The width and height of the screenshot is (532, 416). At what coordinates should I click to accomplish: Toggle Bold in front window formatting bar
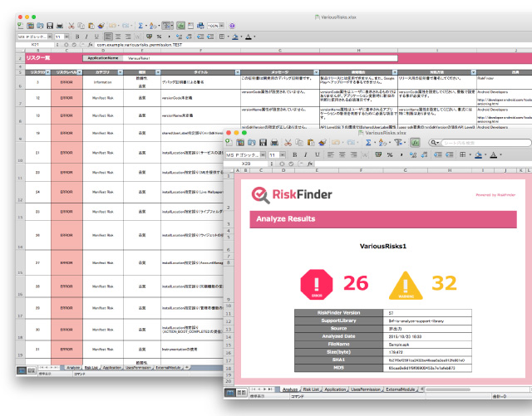pos(295,154)
